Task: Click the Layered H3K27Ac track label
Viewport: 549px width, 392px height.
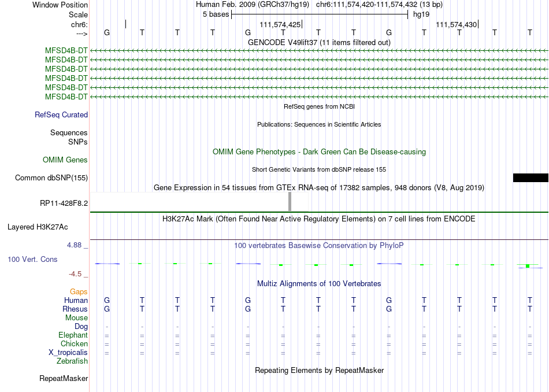Action: click(x=38, y=227)
